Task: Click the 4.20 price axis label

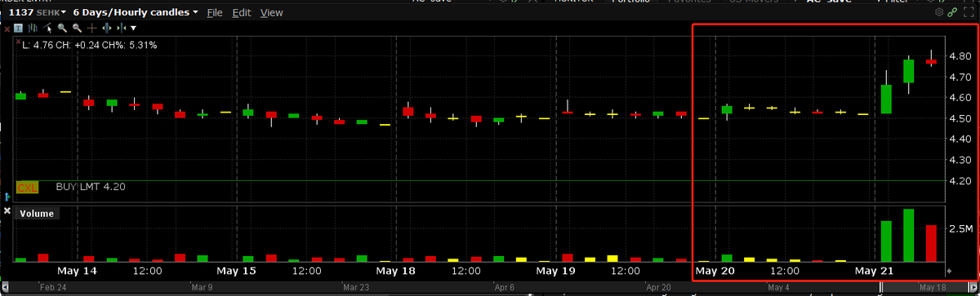Action: coord(960,181)
